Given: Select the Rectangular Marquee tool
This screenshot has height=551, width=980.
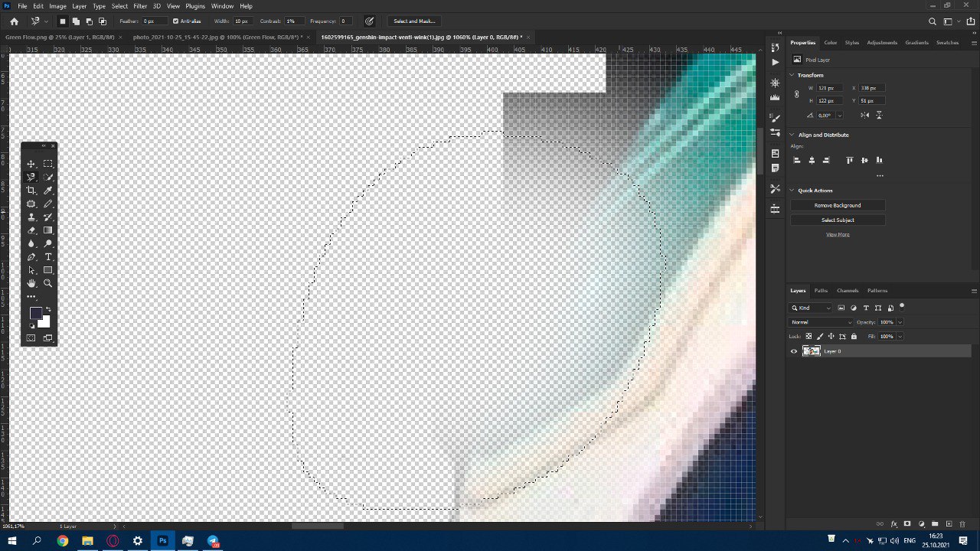Looking at the screenshot, I should (x=48, y=164).
